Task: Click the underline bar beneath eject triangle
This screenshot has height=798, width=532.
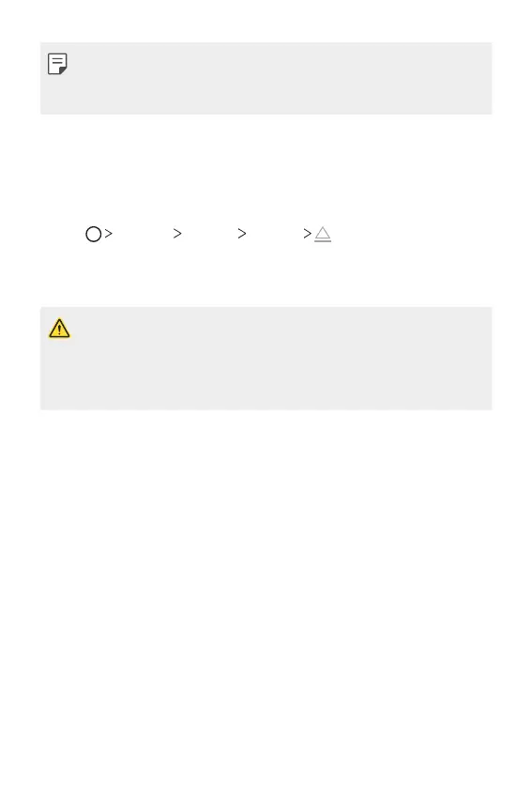Action: pyautogui.click(x=323, y=240)
